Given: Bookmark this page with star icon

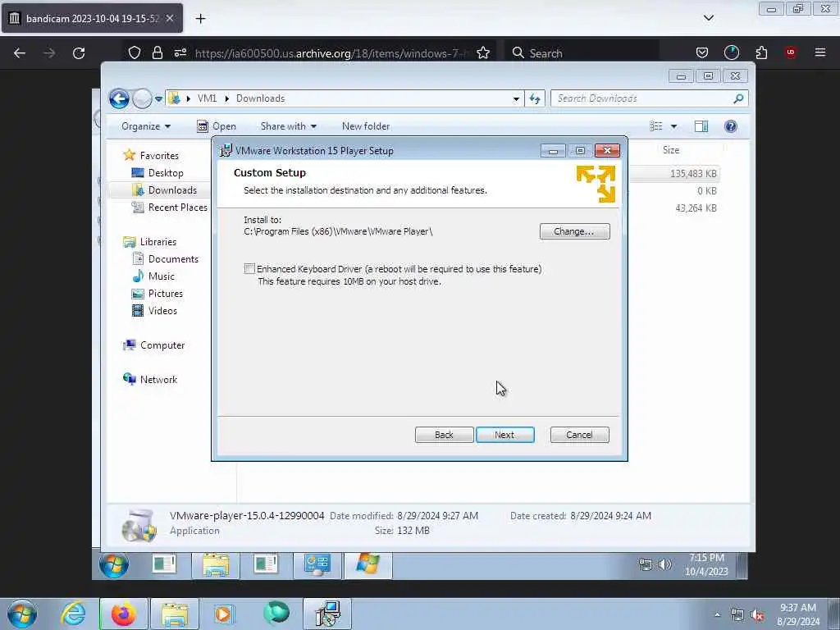Looking at the screenshot, I should (x=483, y=53).
